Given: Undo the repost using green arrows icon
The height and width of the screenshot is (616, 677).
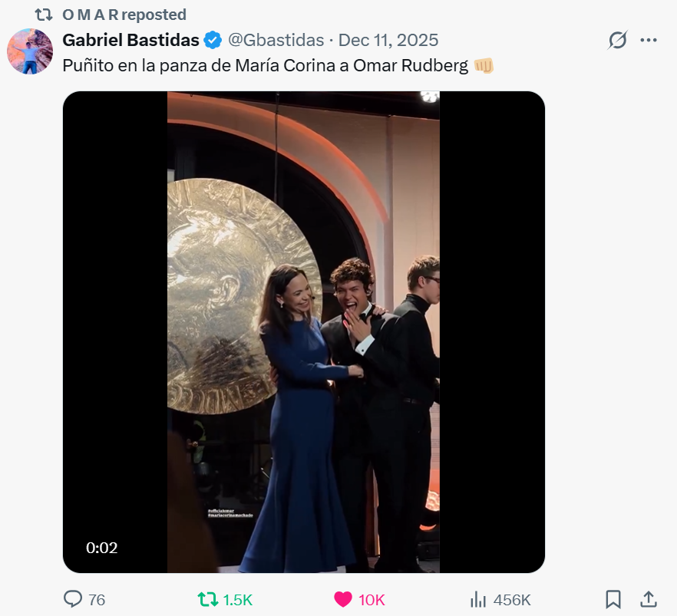Looking at the screenshot, I should coord(208,599).
